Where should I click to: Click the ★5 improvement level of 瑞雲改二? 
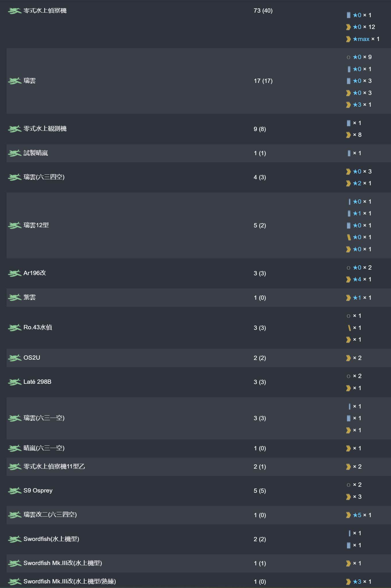(357, 515)
